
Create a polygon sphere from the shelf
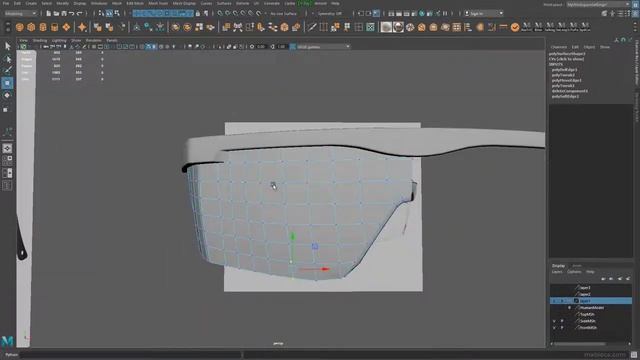20,27
